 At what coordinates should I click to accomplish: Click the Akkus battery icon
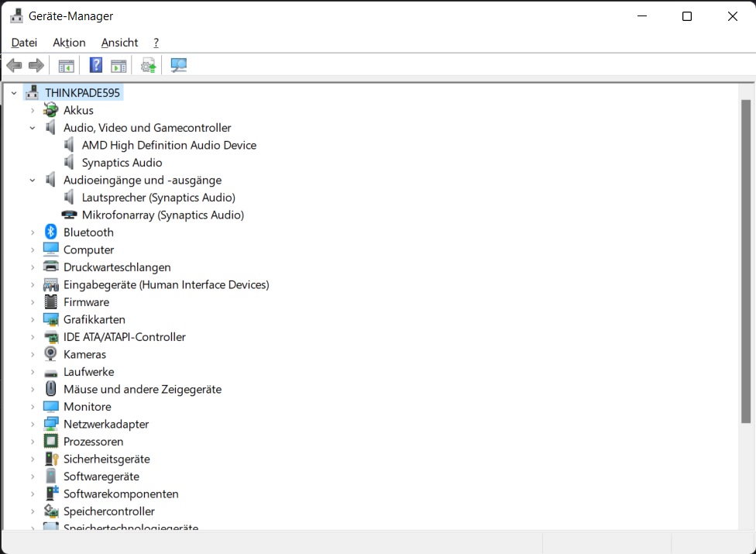coord(50,110)
